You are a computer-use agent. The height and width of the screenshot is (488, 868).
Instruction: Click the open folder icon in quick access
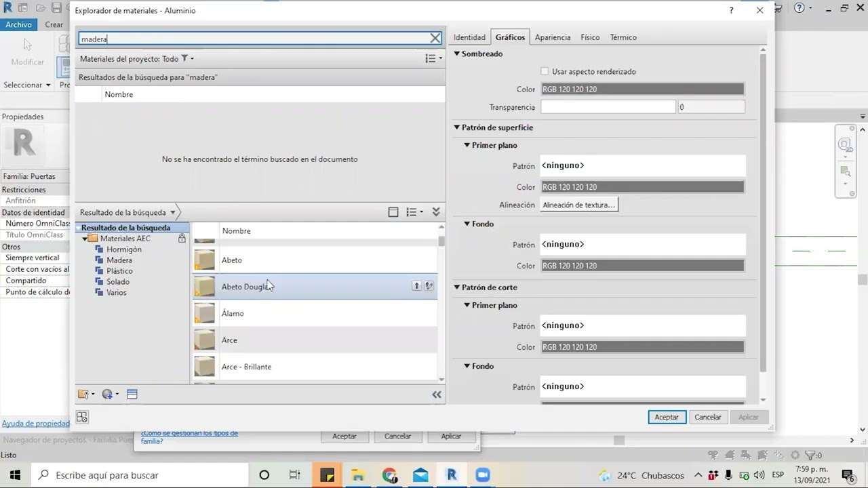point(40,8)
